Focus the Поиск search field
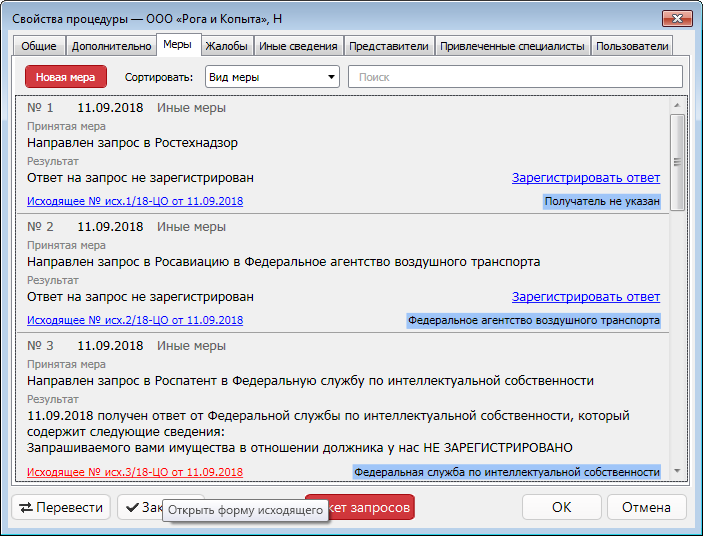The height and width of the screenshot is (536, 703). pos(515,77)
